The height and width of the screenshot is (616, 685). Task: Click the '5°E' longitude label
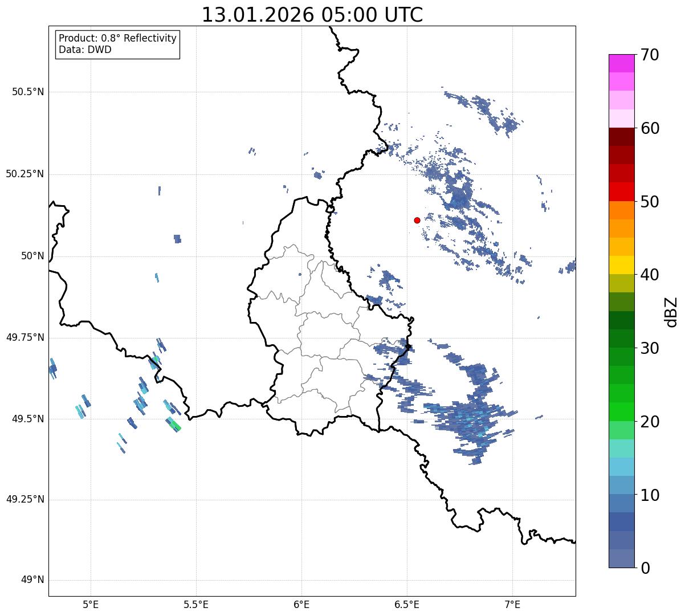(91, 605)
